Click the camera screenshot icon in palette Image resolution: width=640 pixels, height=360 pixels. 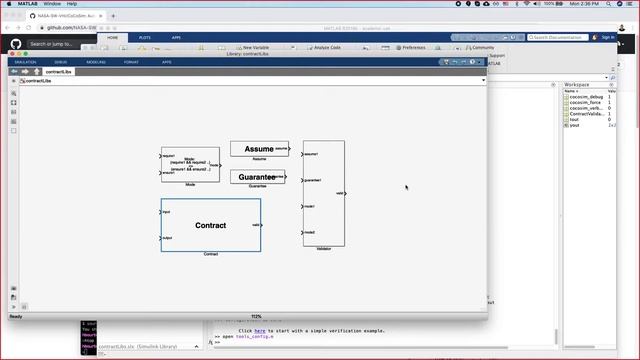(x=13, y=289)
